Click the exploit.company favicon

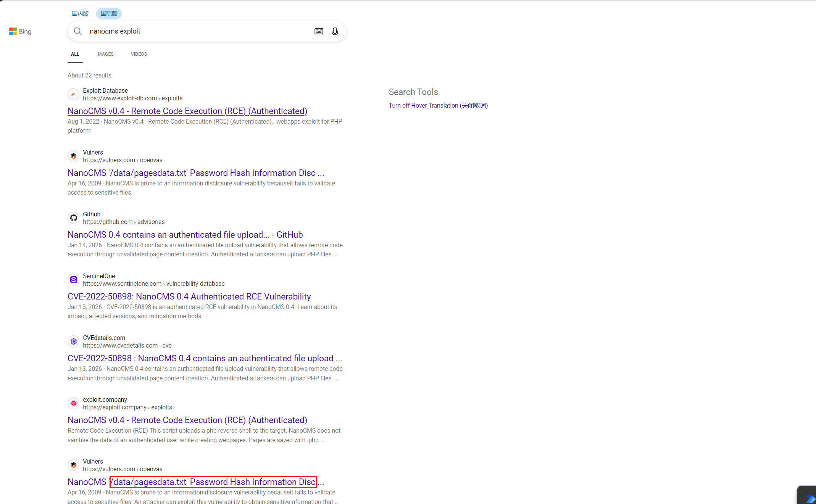pyautogui.click(x=74, y=403)
